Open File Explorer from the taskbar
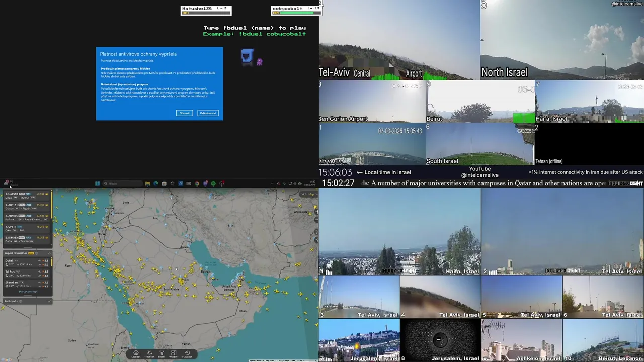 tap(147, 183)
